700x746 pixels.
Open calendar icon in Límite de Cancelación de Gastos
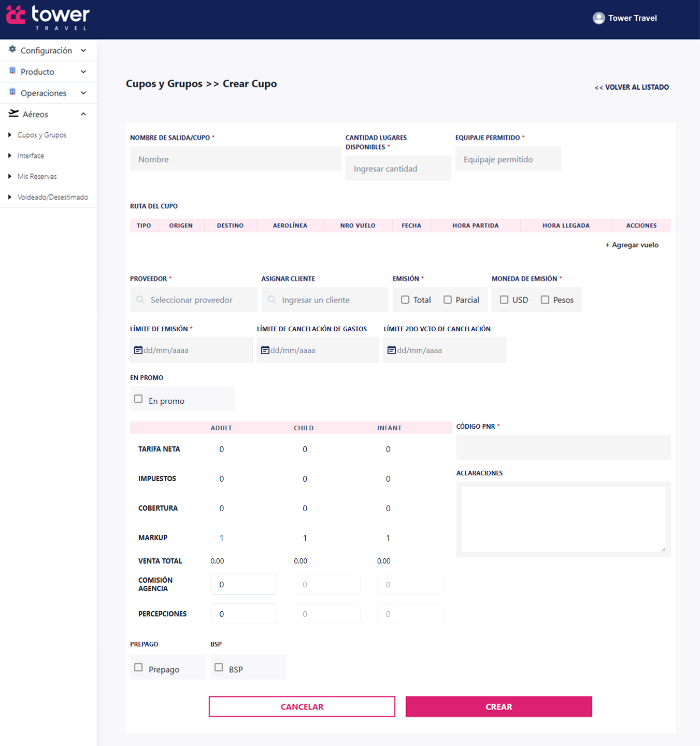(265, 350)
